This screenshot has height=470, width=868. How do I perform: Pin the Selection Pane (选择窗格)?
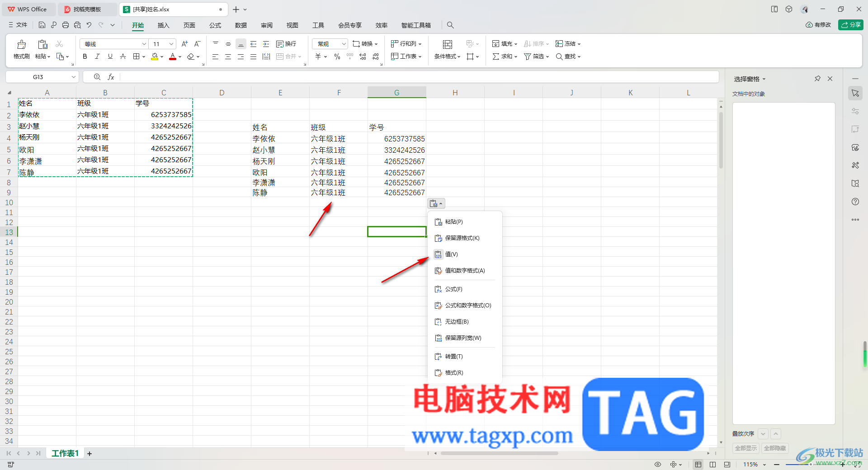tap(817, 79)
